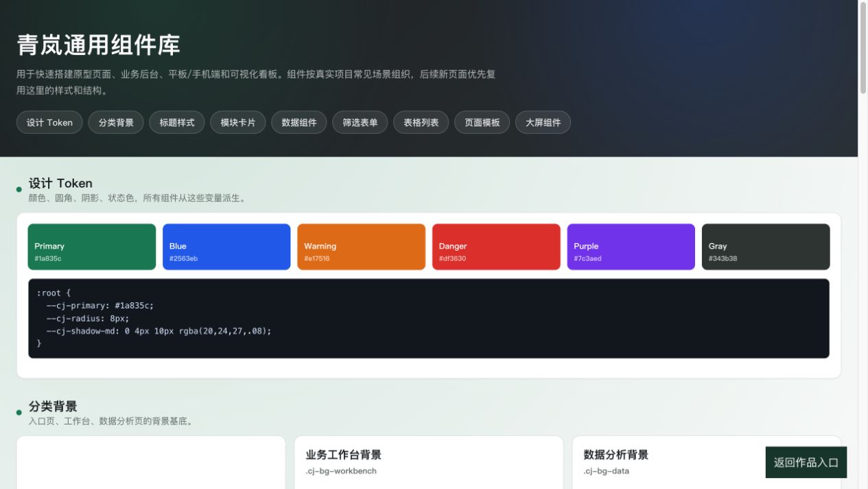This screenshot has width=868, height=489.
Task: Click the 分类背景 section heading
Action: [53, 407]
